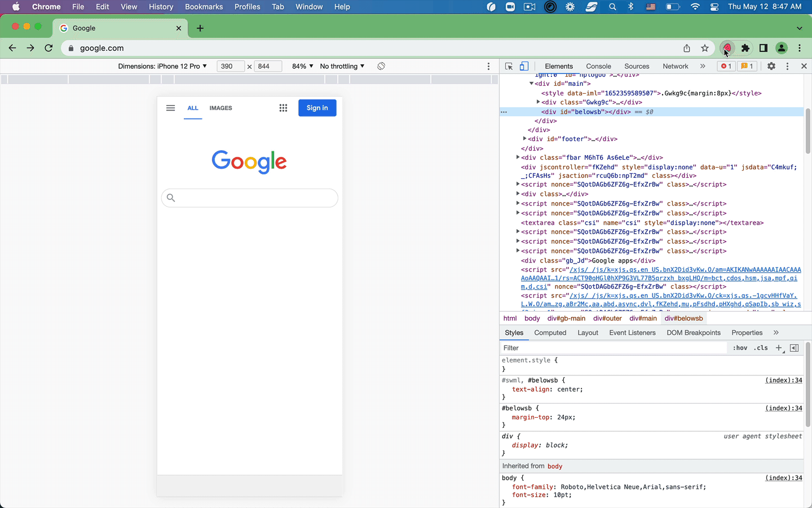This screenshot has height=508, width=812.
Task: Click the rotate orientation icon in device toolbar
Action: tap(381, 66)
